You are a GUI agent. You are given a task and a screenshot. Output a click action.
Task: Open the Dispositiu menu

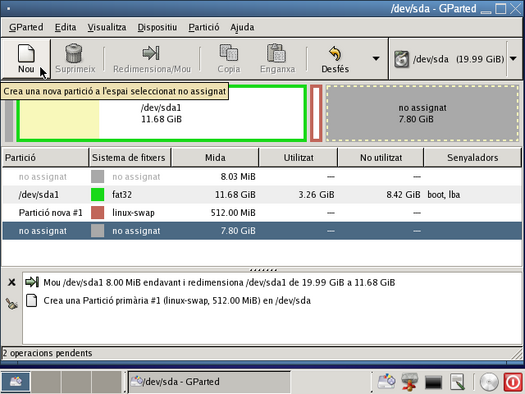coord(157,27)
